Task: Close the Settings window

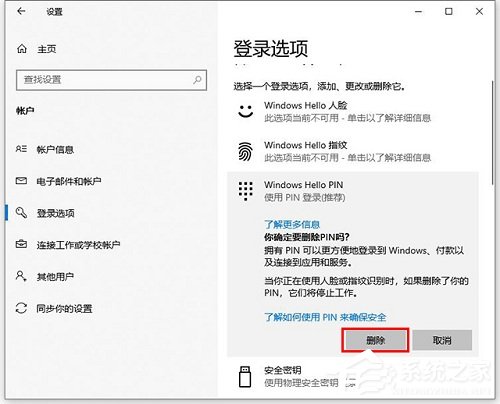Action: (479, 12)
